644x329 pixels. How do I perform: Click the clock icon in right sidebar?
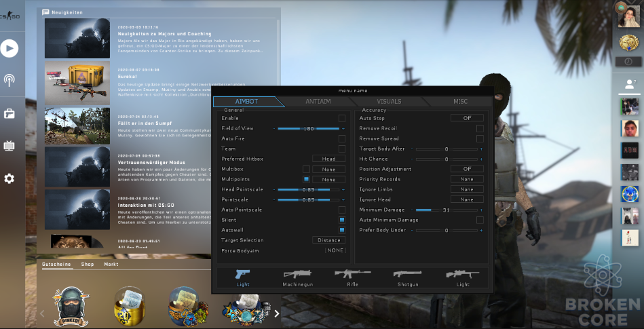pyautogui.click(x=628, y=62)
